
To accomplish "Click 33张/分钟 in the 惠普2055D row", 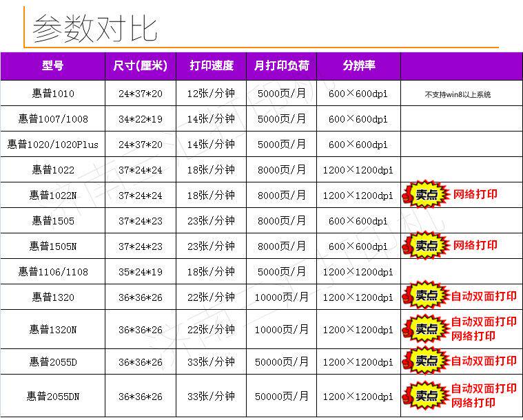I will tap(211, 361).
